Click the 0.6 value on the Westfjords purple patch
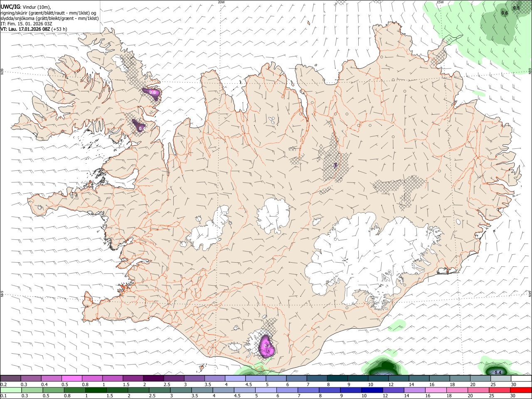The image size is (532, 399). [x=153, y=92]
